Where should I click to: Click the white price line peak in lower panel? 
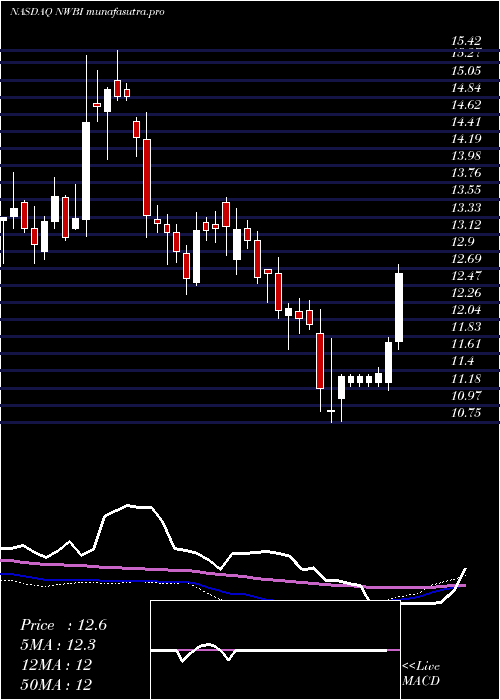pyautogui.click(x=129, y=505)
